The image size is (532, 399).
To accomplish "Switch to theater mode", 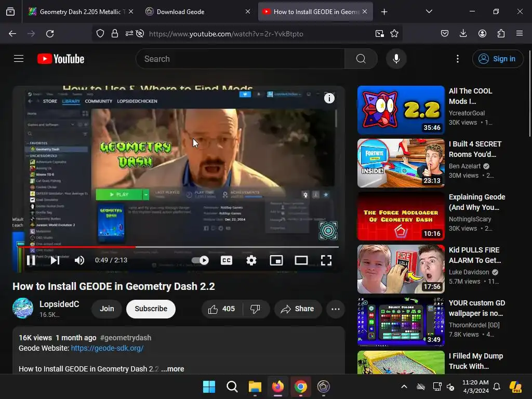I will pos(301,260).
